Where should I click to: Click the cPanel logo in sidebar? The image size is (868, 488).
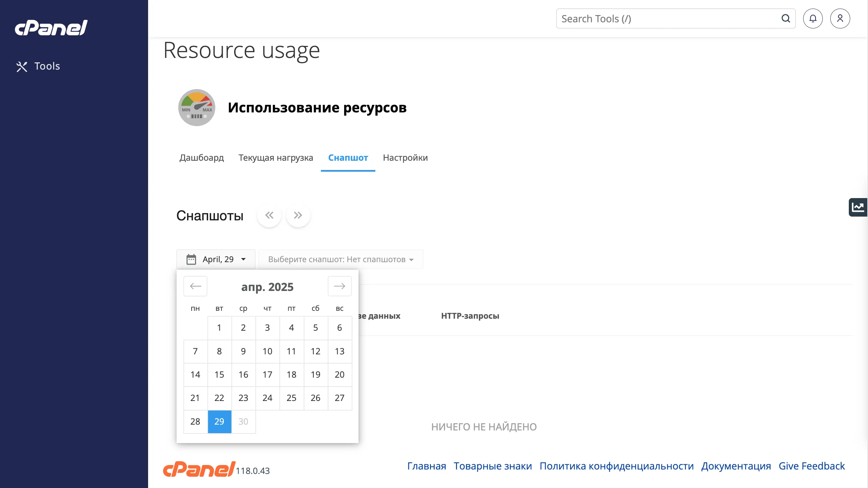click(x=51, y=28)
